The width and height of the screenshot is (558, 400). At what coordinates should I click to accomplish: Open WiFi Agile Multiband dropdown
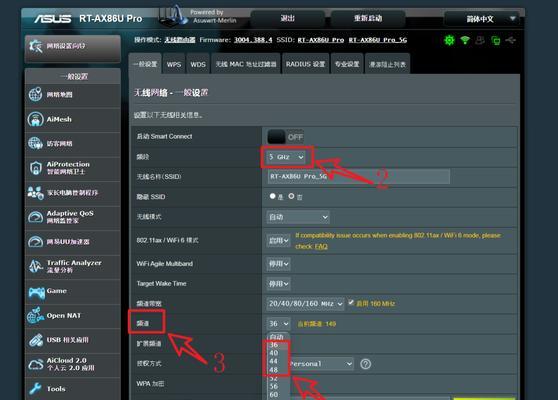pos(279,264)
